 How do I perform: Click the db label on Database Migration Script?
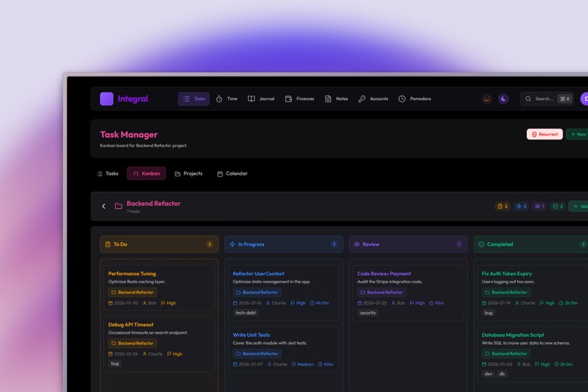[502, 374]
